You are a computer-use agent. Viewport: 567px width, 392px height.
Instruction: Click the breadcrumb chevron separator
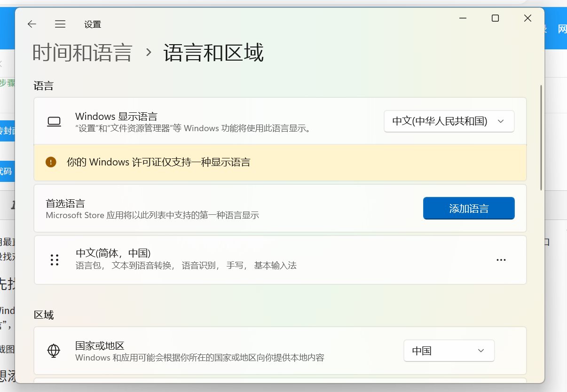click(149, 53)
